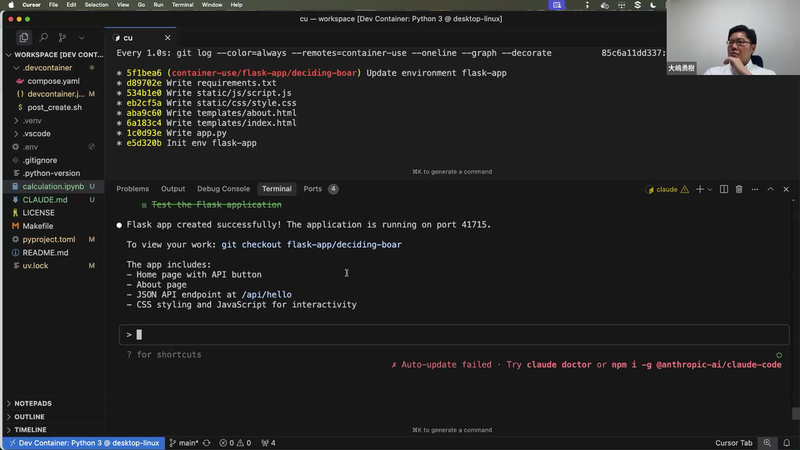
Task: Open the Apple menu
Action: (x=11, y=5)
